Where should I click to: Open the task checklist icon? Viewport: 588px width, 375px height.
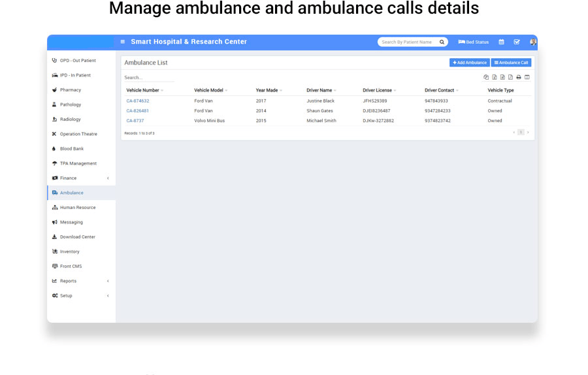coord(517,42)
